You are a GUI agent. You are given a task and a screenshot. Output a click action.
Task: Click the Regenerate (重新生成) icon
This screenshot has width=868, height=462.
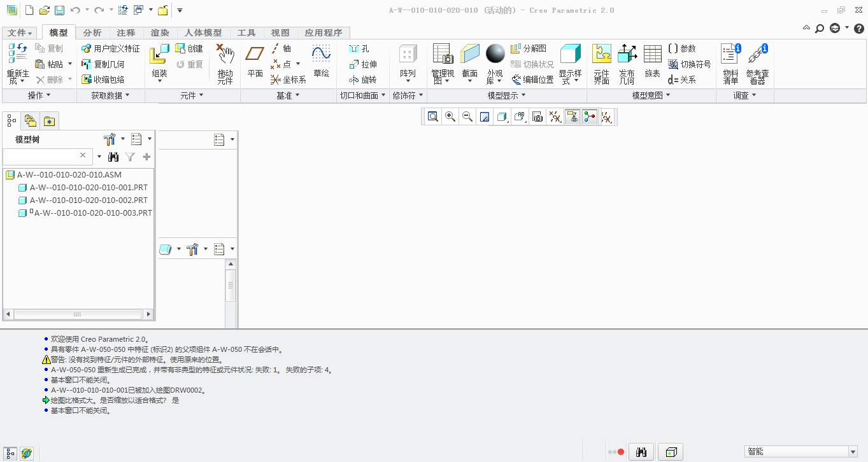point(18,53)
